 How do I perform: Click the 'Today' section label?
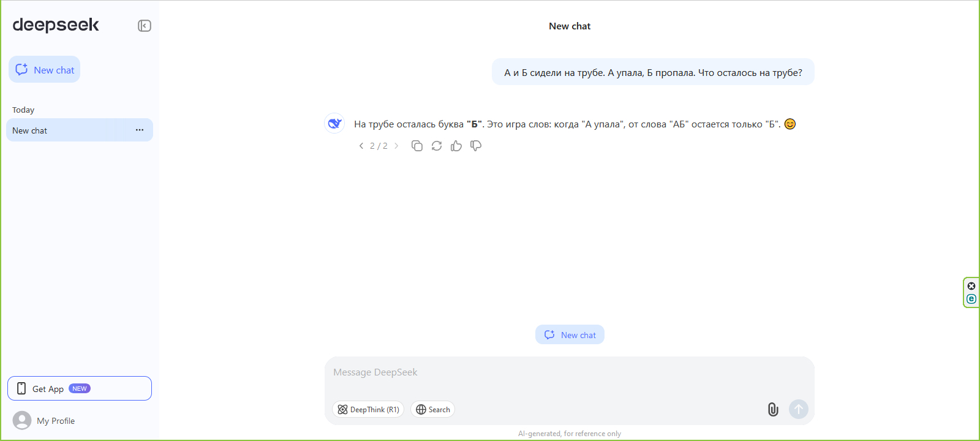click(23, 110)
